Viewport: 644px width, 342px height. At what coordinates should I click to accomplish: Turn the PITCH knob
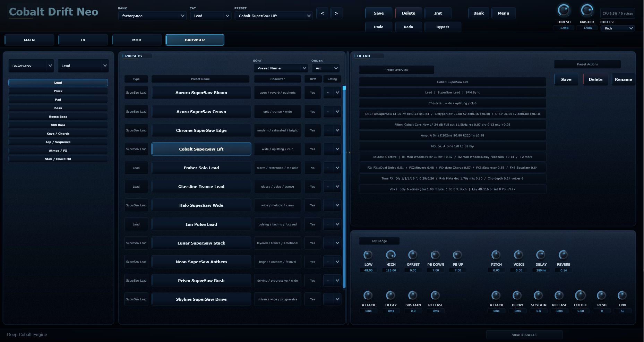496,255
